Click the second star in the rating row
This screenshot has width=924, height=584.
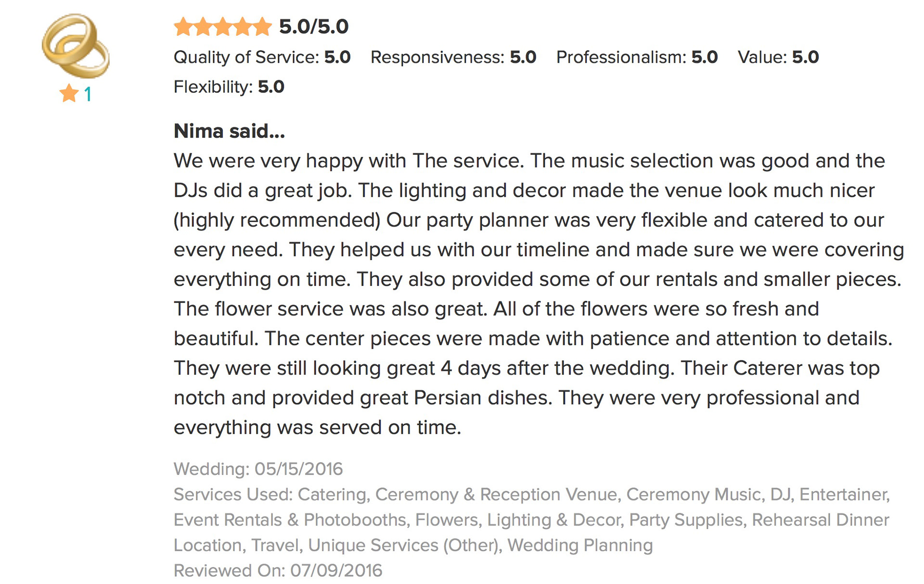[203, 27]
